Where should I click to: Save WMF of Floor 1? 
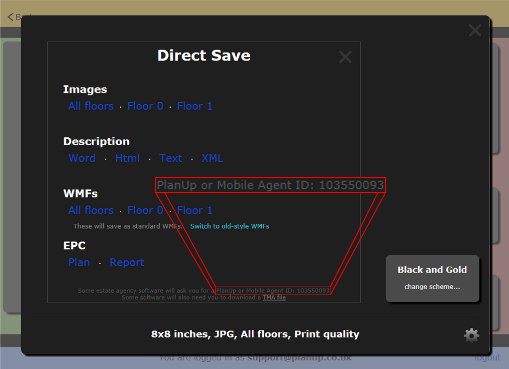click(x=195, y=210)
